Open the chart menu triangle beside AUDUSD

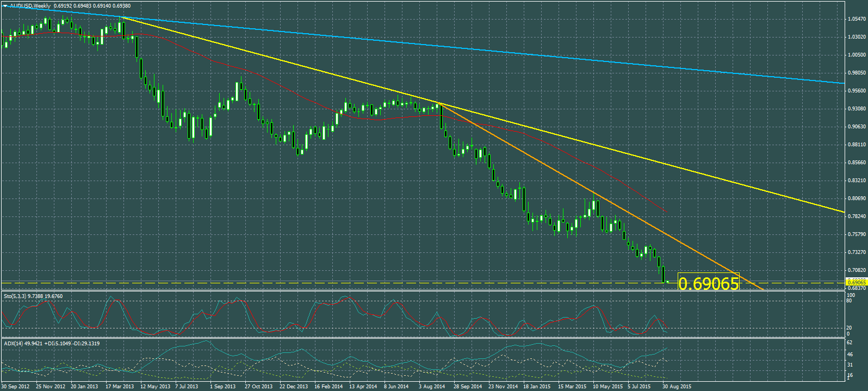5,6
